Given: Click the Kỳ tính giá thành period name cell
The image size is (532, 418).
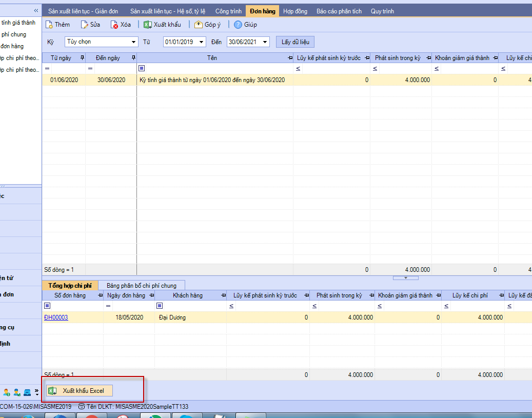Looking at the screenshot, I should [x=215, y=80].
